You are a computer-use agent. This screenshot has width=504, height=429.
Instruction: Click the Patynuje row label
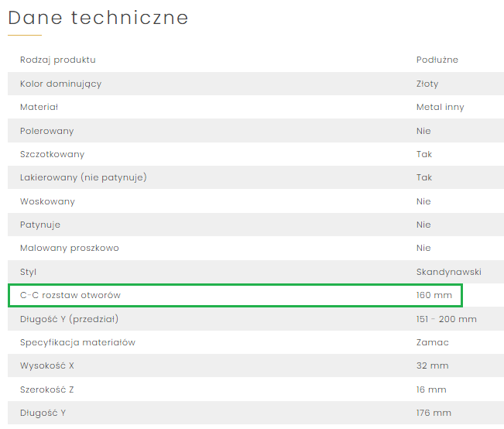tap(40, 225)
